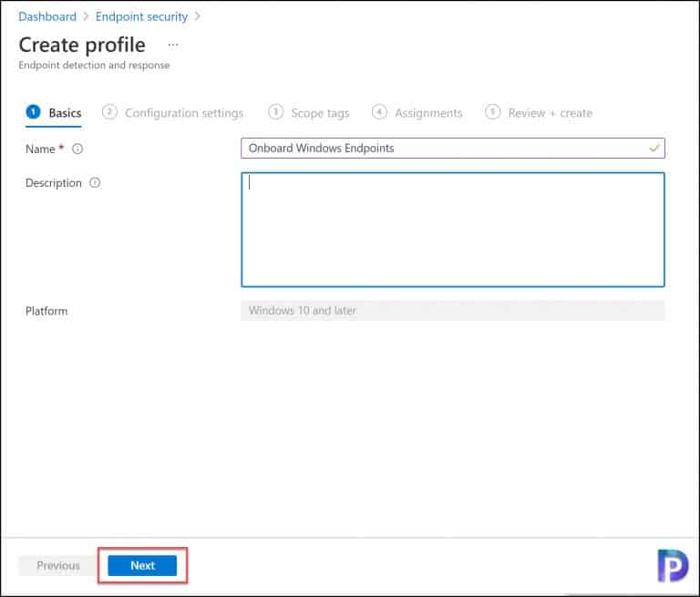This screenshot has width=700, height=597.
Task: Focus the Name field containing Onboard Windows Endpoints
Action: (453, 148)
